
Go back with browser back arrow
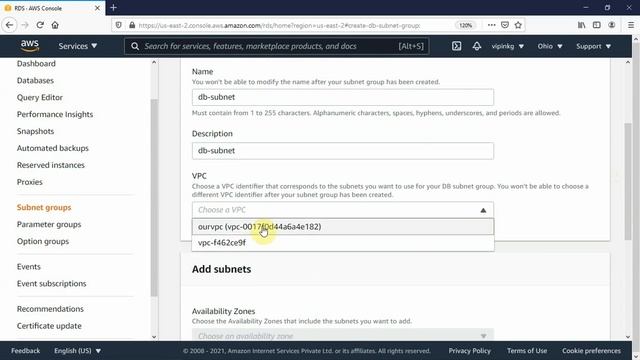click(9, 25)
